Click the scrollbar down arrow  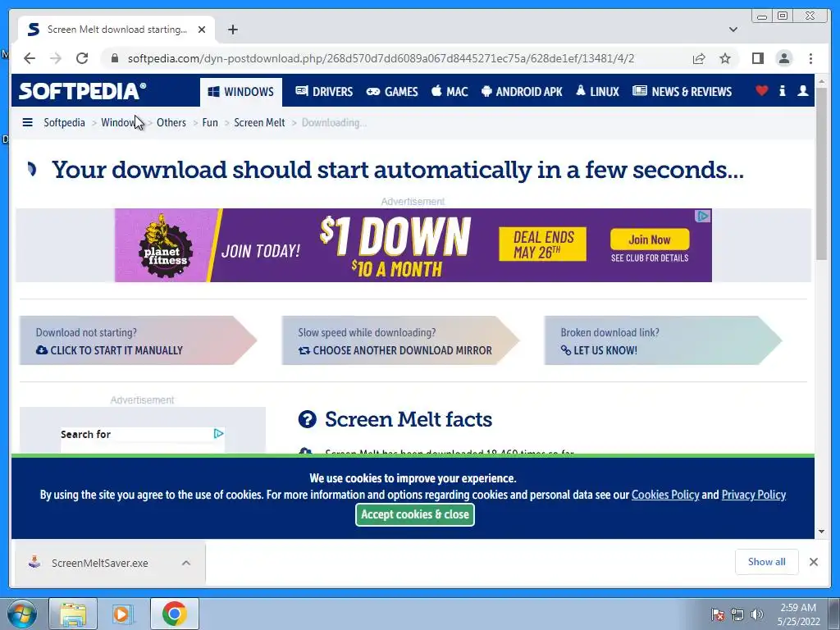pos(822,532)
